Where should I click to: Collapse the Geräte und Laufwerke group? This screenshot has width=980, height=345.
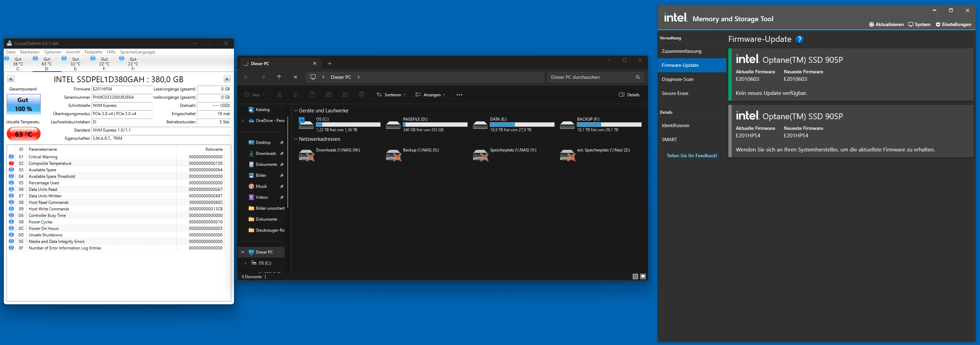[x=296, y=111]
